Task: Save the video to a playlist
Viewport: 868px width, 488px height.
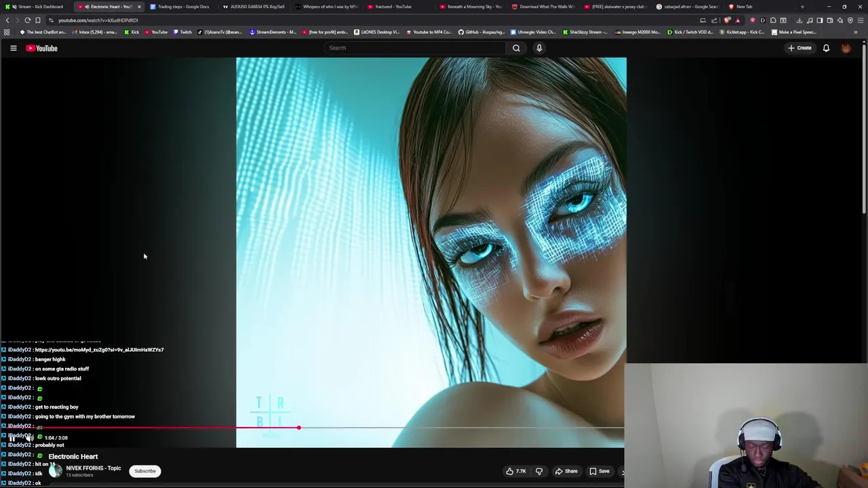Action: pyautogui.click(x=599, y=471)
